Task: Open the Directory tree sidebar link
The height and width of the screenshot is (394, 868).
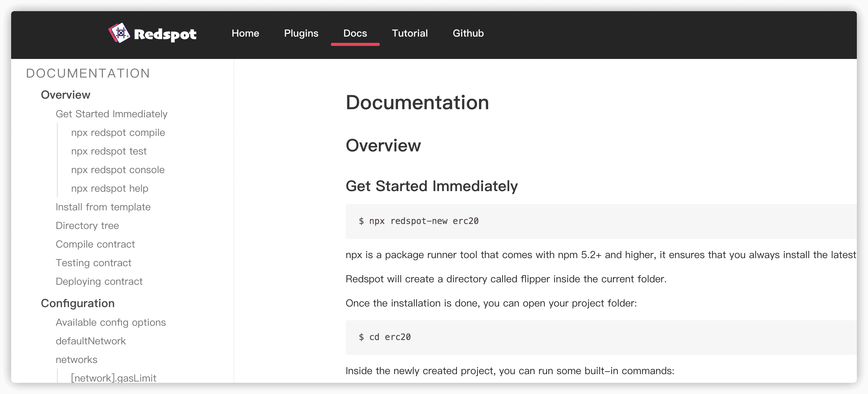Action: click(x=87, y=225)
